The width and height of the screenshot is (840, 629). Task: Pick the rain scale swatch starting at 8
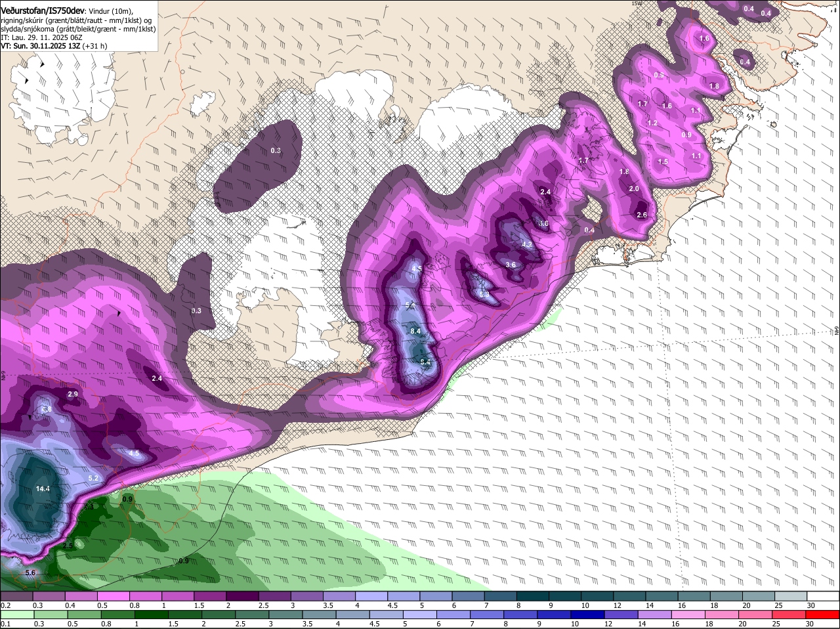(521, 615)
